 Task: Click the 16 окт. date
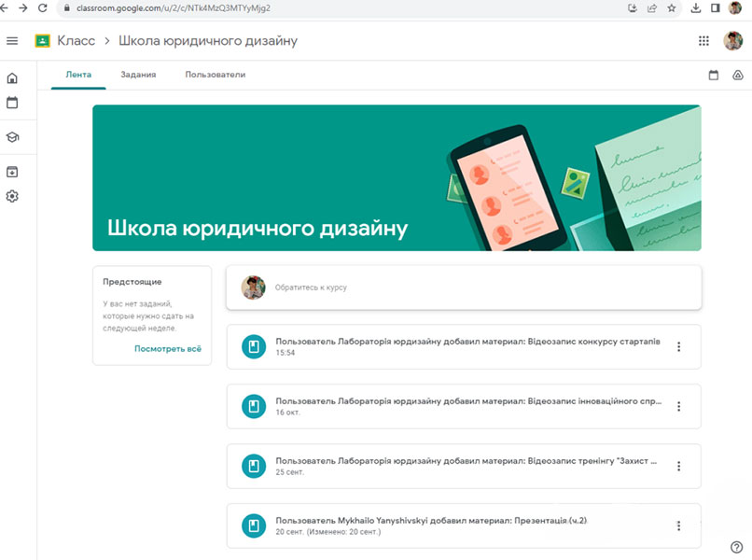(287, 413)
